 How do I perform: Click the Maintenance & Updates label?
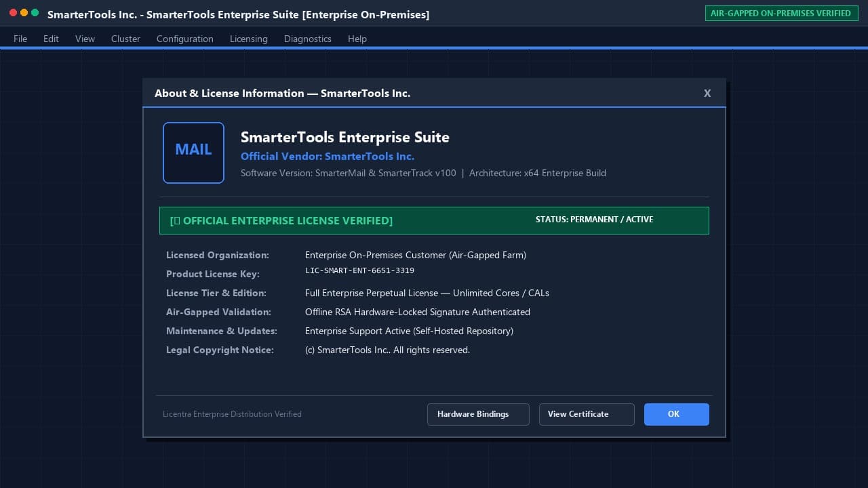pyautogui.click(x=222, y=331)
